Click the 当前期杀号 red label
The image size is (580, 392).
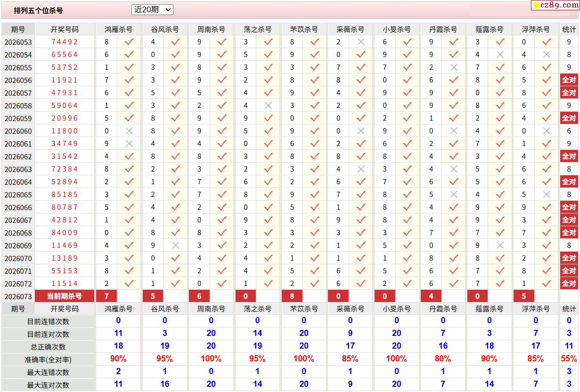[65, 296]
